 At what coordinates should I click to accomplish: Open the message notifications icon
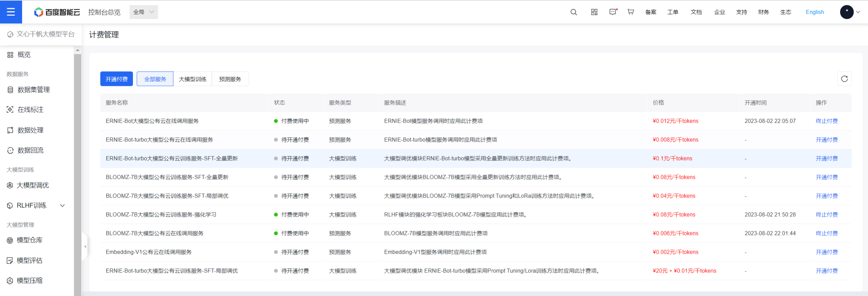click(613, 12)
